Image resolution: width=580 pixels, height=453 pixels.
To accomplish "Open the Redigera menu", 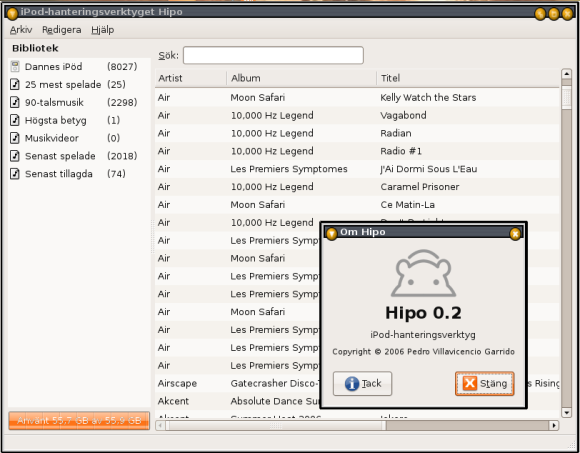I will [x=62, y=30].
